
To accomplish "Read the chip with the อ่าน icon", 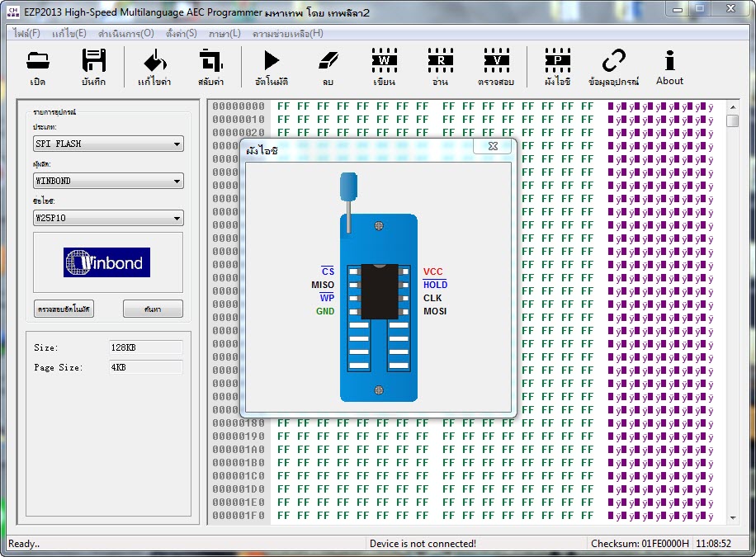I will pos(440,66).
